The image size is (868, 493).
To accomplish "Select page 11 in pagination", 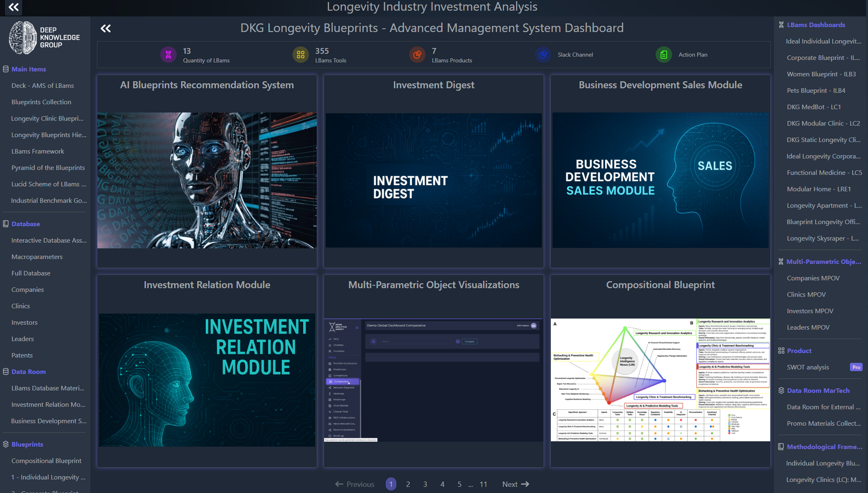I will pyautogui.click(x=483, y=484).
